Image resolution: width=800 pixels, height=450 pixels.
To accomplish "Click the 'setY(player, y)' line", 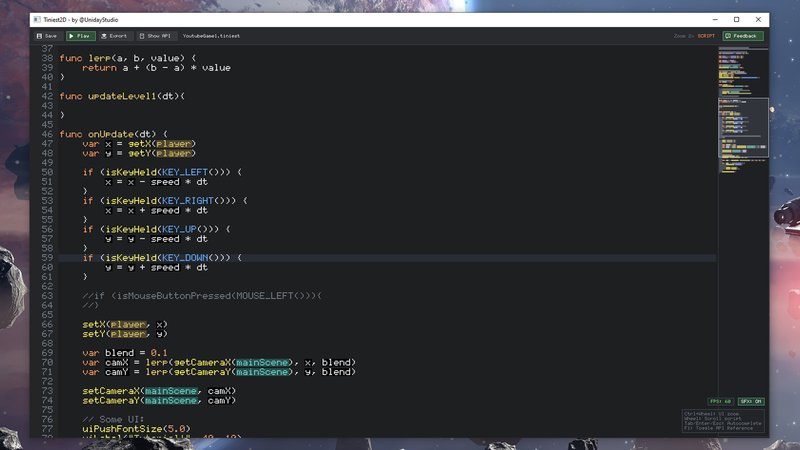I will coord(124,334).
